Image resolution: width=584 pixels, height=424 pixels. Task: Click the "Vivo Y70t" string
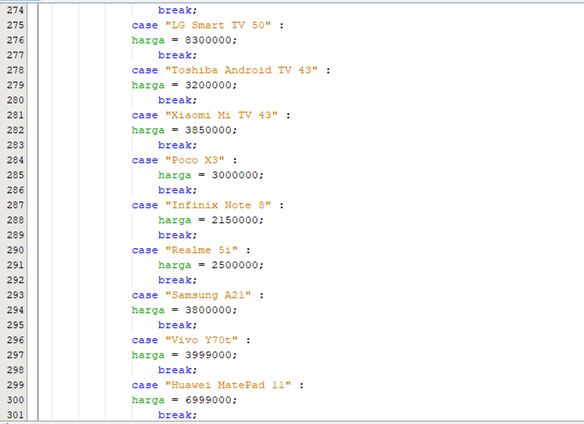click(201, 340)
